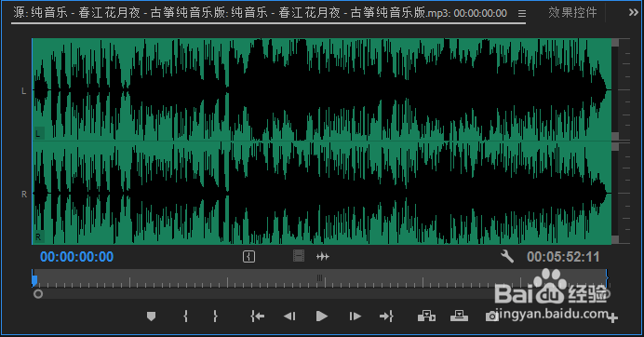The width and height of the screenshot is (644, 337).
Task: Export frame using camera icon
Action: pyautogui.click(x=491, y=316)
